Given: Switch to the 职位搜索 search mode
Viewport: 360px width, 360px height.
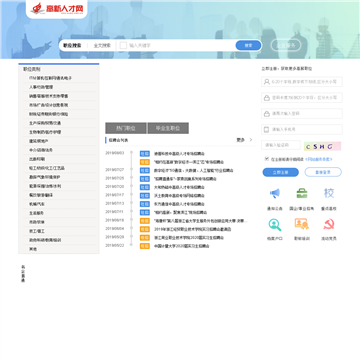Looking at the screenshot, I should point(72,45).
